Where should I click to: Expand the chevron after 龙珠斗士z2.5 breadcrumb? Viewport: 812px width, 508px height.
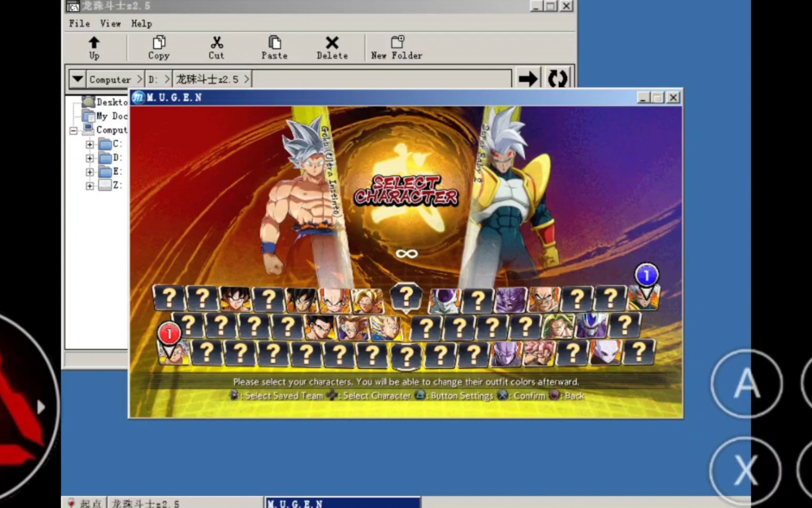click(246, 79)
